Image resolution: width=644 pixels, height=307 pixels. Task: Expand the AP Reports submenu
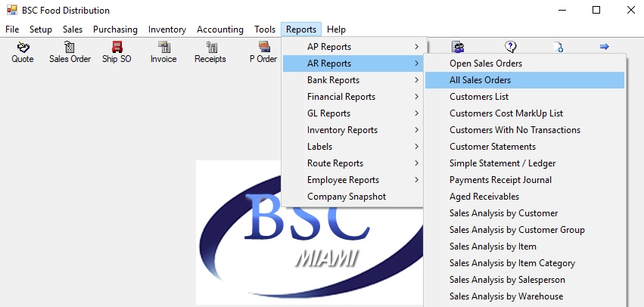pos(353,47)
